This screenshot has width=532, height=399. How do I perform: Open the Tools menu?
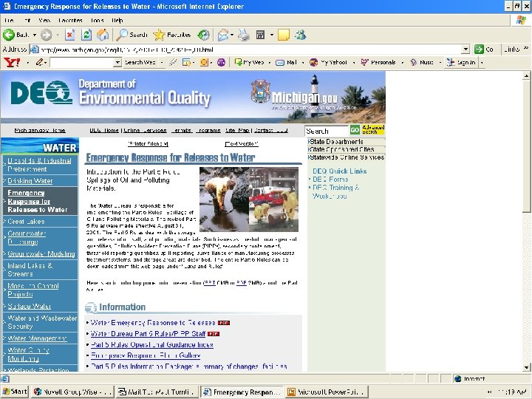97,21
